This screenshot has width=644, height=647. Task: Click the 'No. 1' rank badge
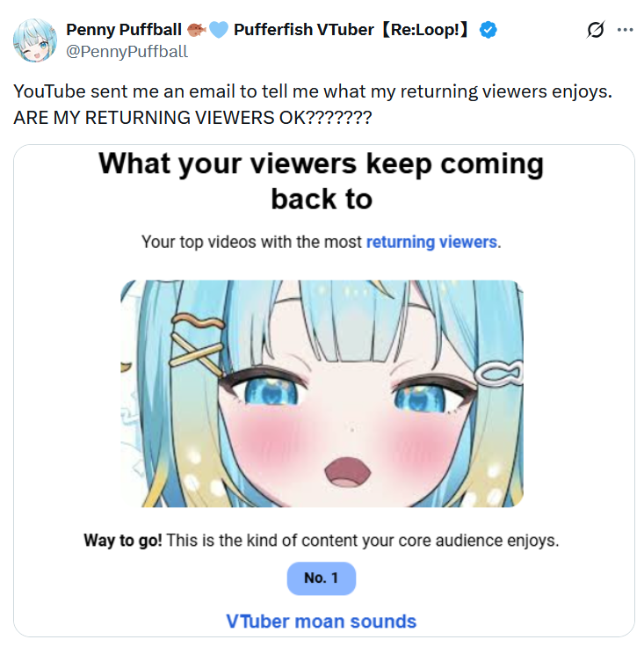pyautogui.click(x=322, y=578)
